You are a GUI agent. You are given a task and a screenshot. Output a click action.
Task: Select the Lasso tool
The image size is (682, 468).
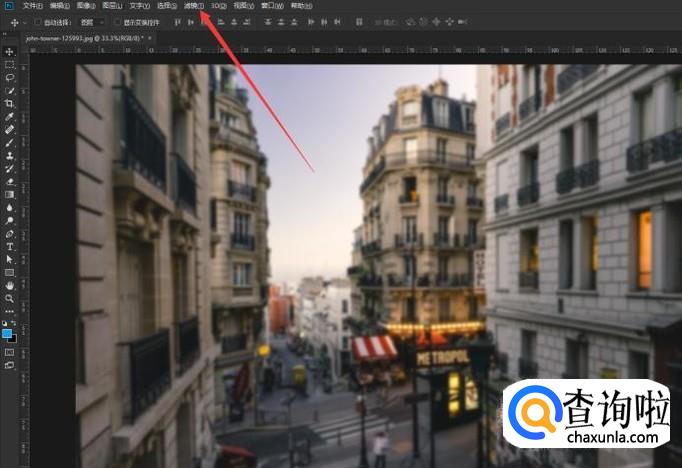pyautogui.click(x=9, y=78)
